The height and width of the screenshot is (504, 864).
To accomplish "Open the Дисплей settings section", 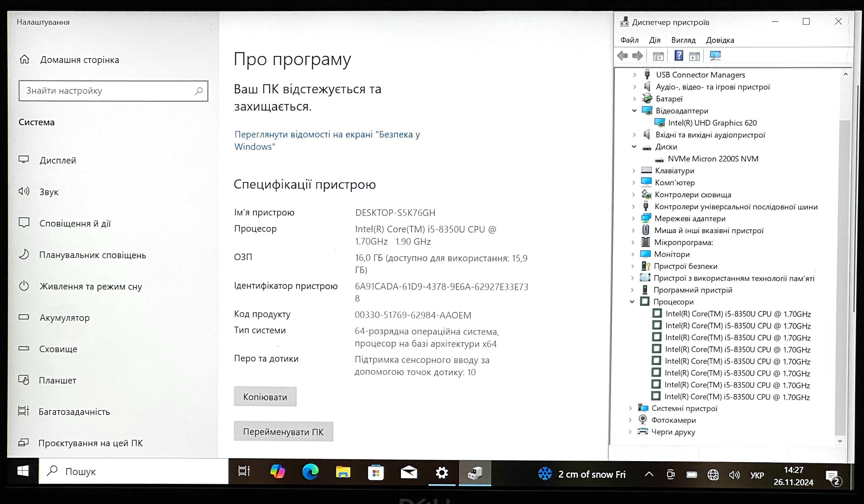I will click(x=58, y=160).
